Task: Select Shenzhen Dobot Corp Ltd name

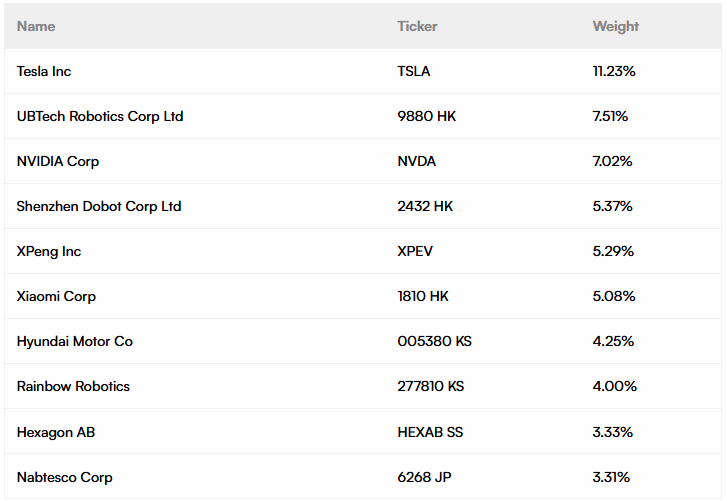Action: 99,206
